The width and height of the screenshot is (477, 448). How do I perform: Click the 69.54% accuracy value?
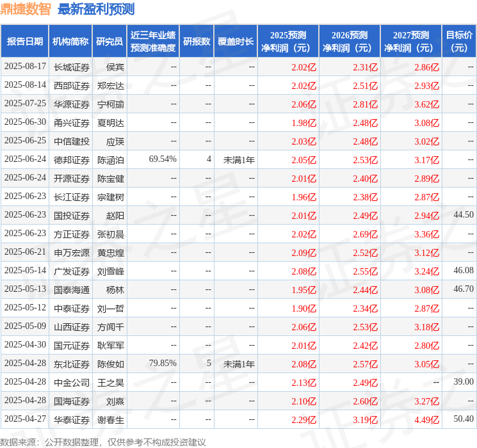point(163,159)
